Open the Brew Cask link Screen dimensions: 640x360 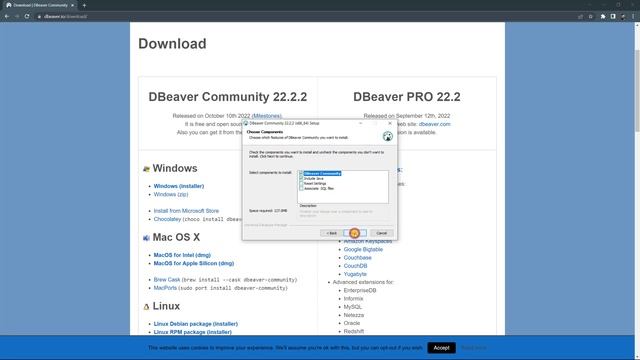(x=167, y=280)
